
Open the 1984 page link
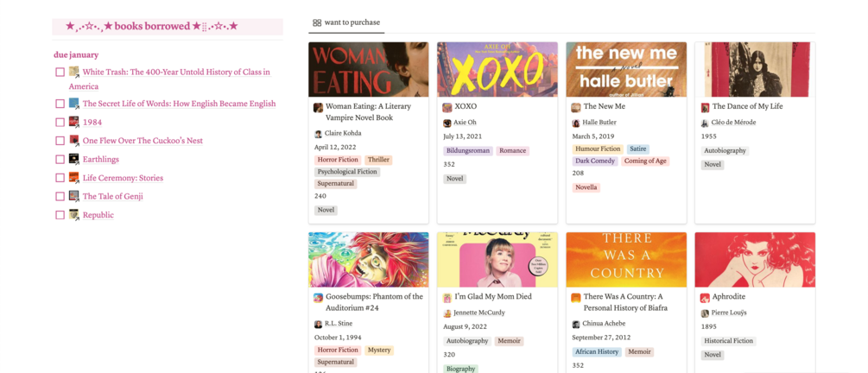point(92,123)
